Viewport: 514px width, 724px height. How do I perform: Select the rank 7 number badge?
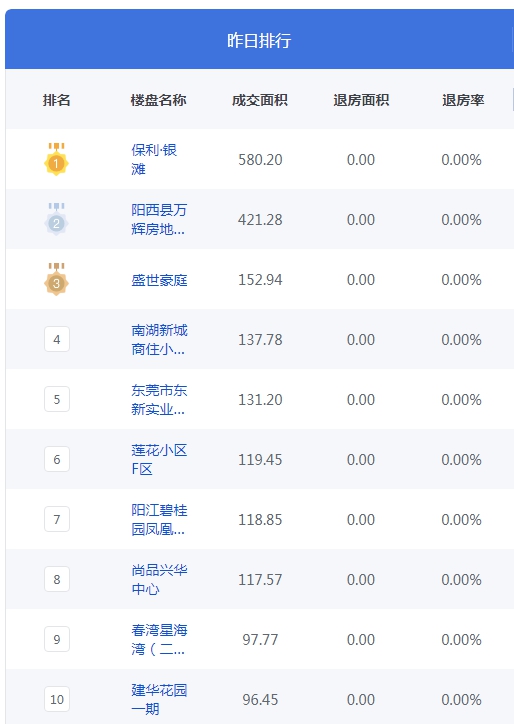point(57,519)
